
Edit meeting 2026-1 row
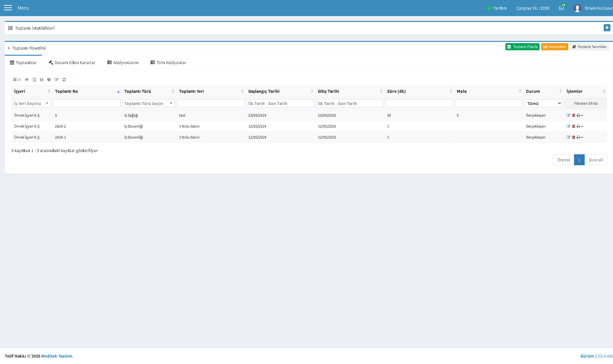pos(568,137)
